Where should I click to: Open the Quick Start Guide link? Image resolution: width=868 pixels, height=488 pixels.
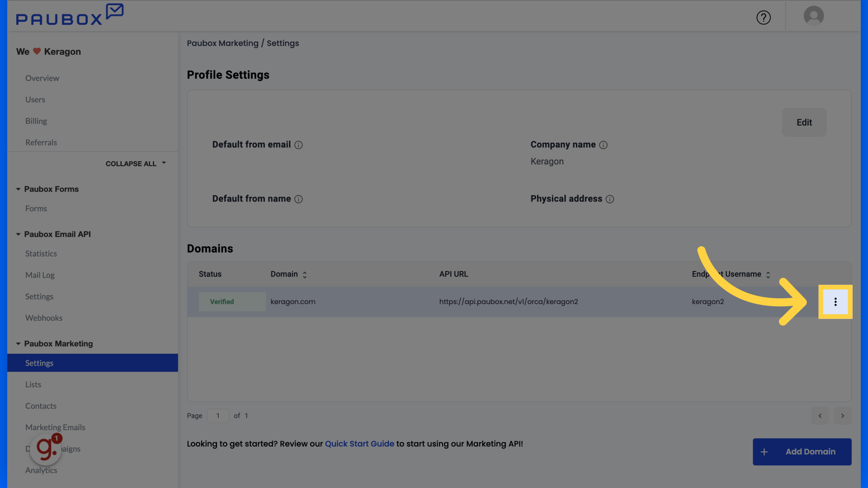359,444
